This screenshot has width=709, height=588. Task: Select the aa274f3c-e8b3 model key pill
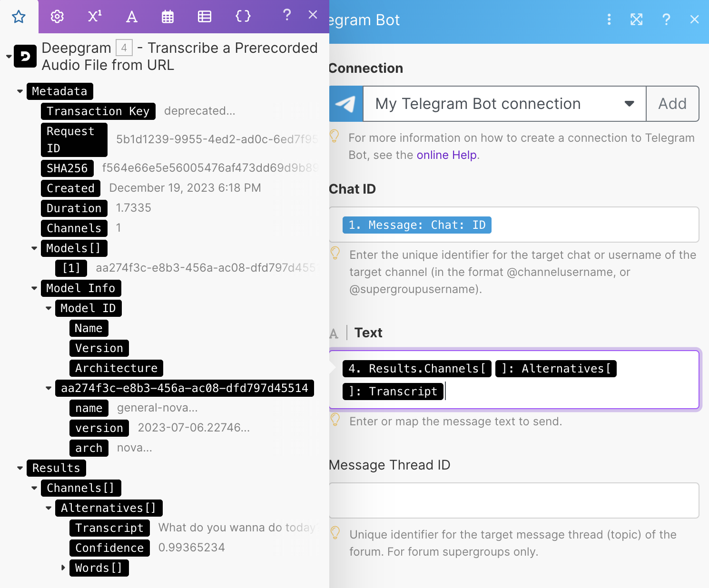point(185,388)
